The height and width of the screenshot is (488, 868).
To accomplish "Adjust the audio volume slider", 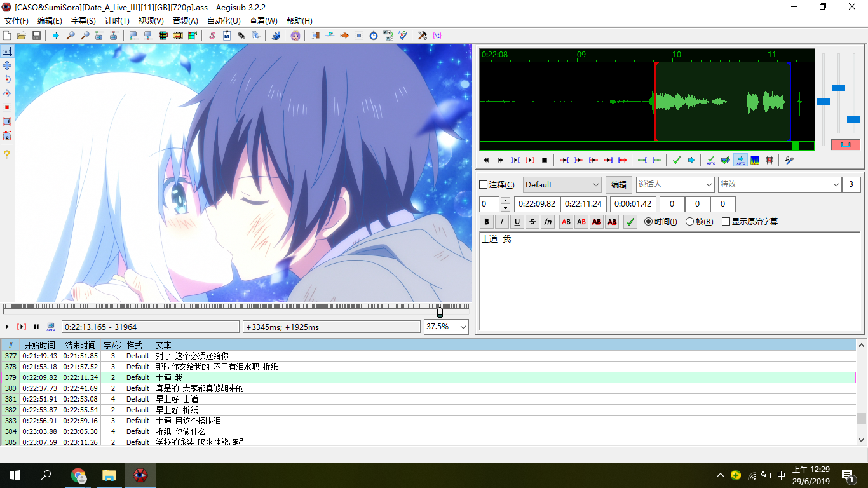I will tap(853, 119).
